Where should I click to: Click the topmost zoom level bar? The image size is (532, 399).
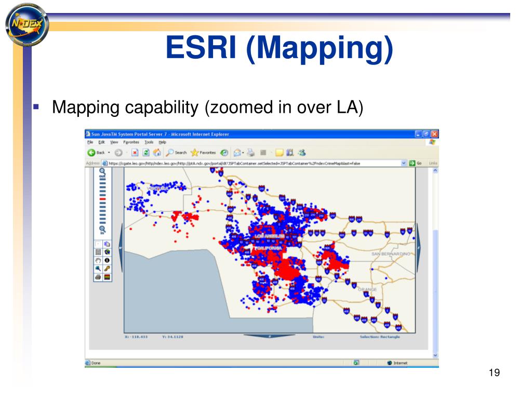[102, 180]
